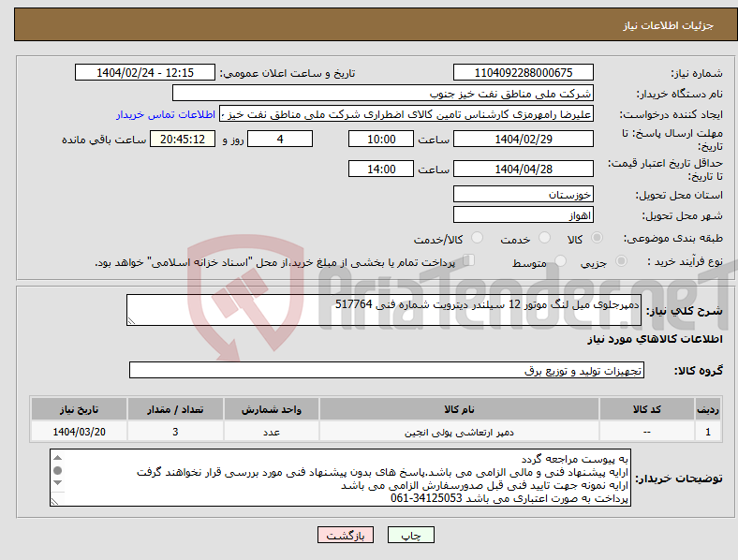
Task: Select the متوسط purchase type radio
Action: pyautogui.click(x=561, y=260)
